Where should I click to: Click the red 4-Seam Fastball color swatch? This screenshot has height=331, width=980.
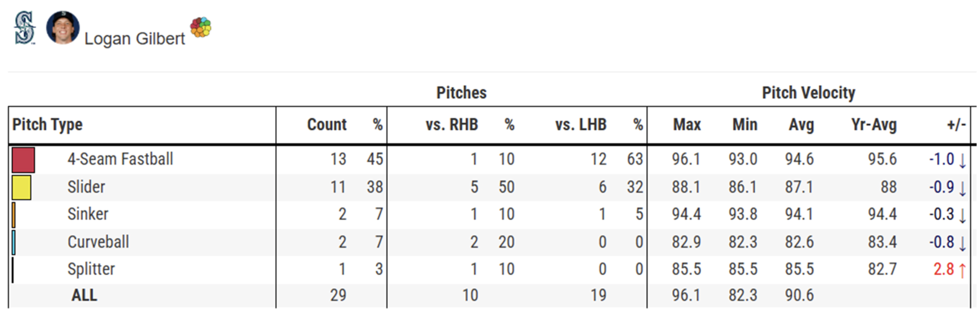tap(23, 160)
